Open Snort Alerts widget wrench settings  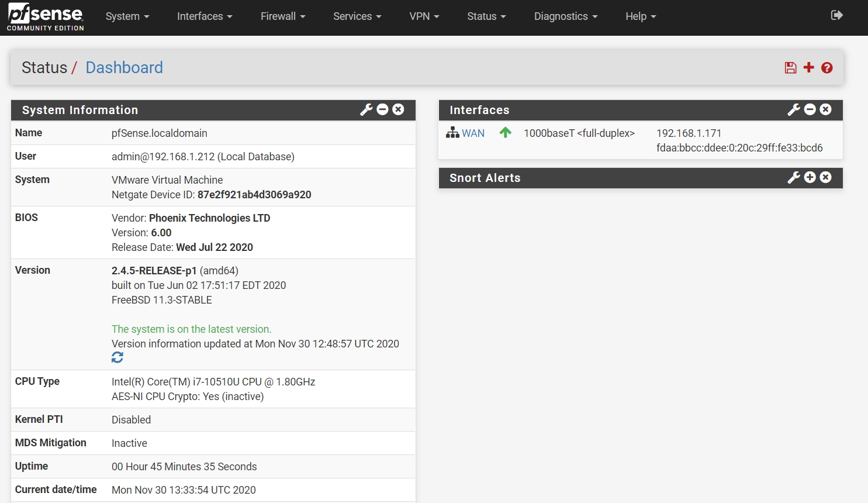[x=794, y=178]
